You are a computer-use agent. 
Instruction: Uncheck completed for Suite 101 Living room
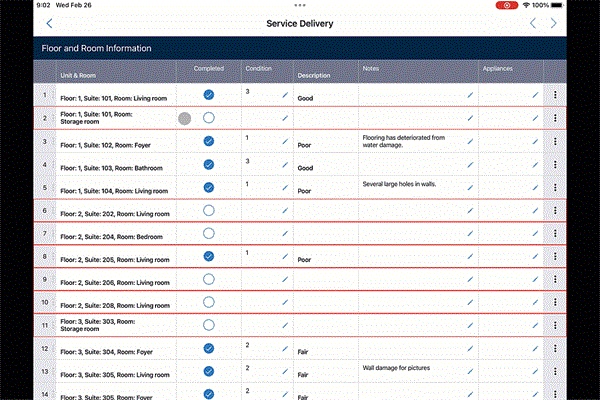[209, 95]
